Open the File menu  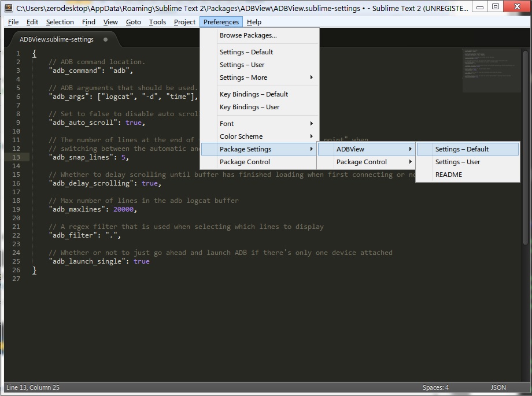(x=13, y=22)
